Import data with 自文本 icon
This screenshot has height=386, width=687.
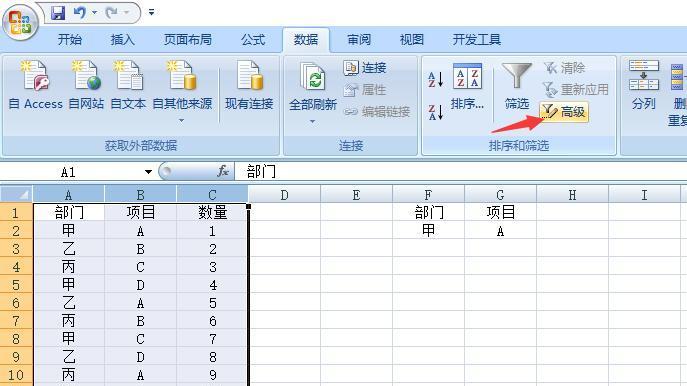[128, 85]
